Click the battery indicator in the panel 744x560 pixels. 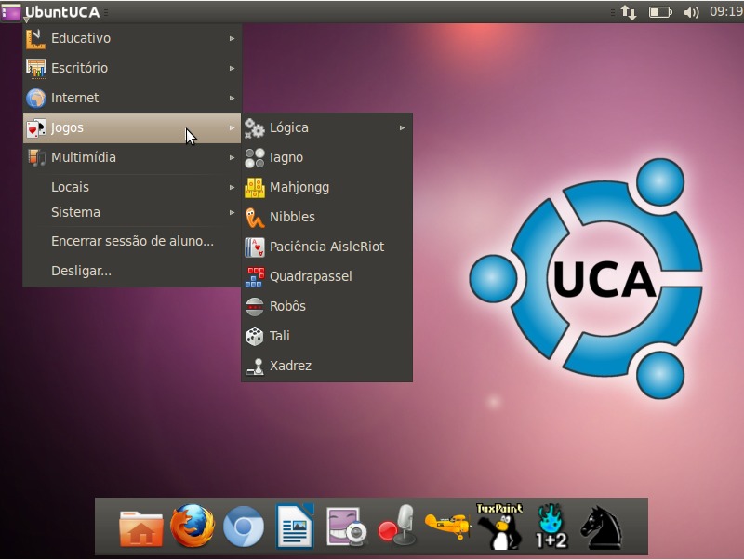660,12
